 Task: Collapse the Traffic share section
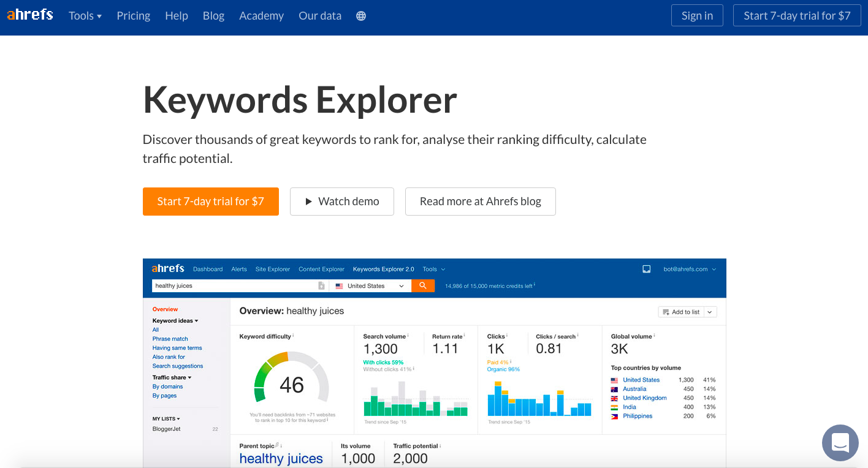172,377
